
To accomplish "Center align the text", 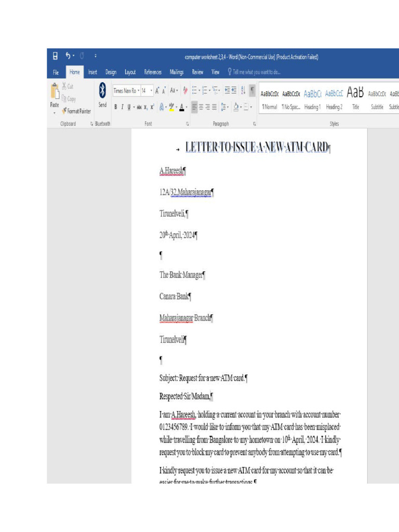I will pyautogui.click(x=201, y=107).
